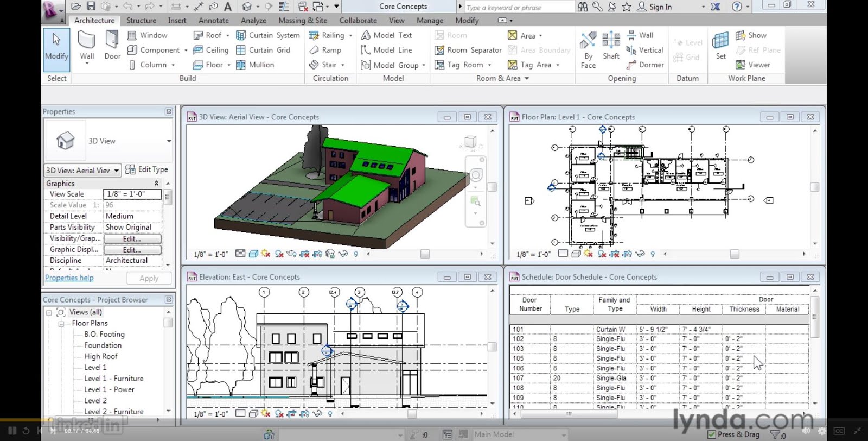Viewport: 868px width, 441px height.
Task: Click the Mullion tool
Action: pyautogui.click(x=255, y=65)
